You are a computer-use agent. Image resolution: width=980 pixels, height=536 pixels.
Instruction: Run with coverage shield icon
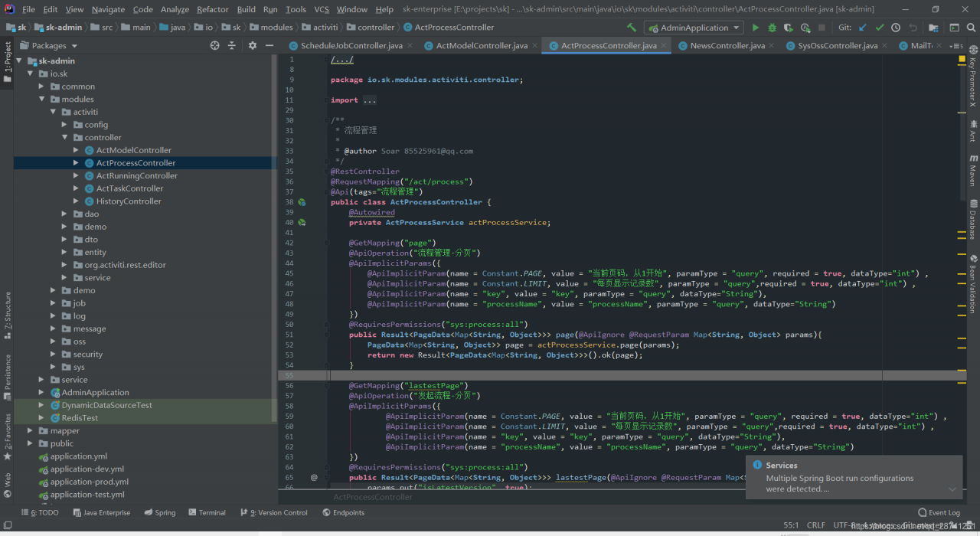tap(788, 28)
